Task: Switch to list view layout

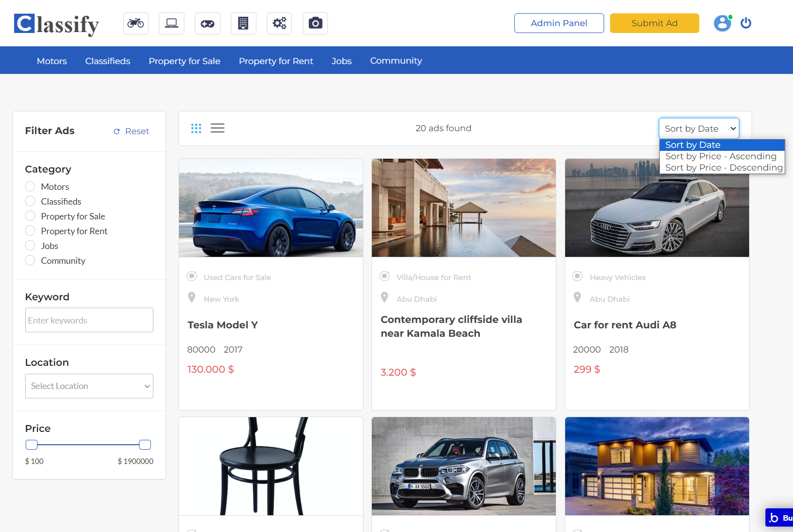Action: click(x=217, y=128)
